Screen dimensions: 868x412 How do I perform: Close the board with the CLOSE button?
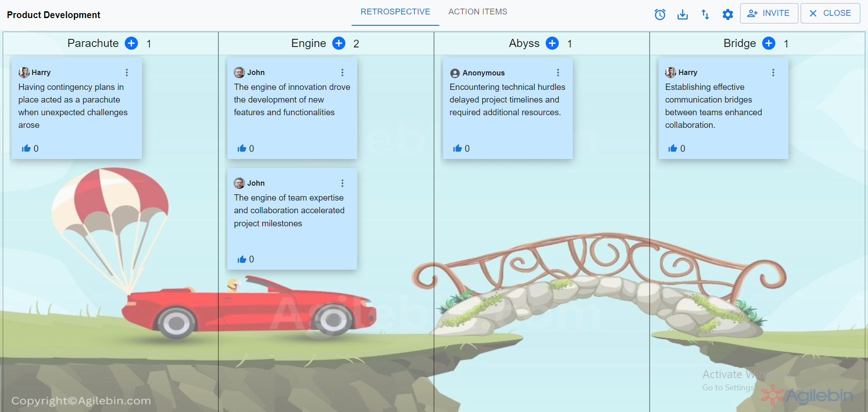click(830, 13)
